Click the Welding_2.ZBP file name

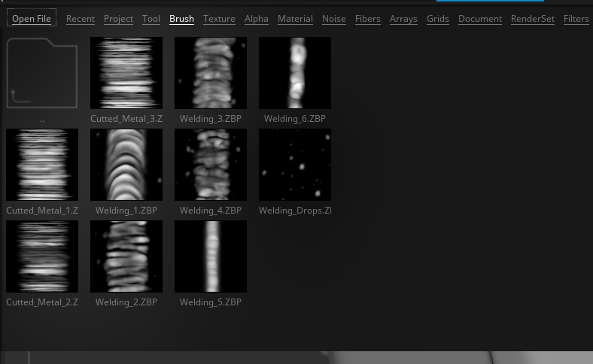[126, 302]
